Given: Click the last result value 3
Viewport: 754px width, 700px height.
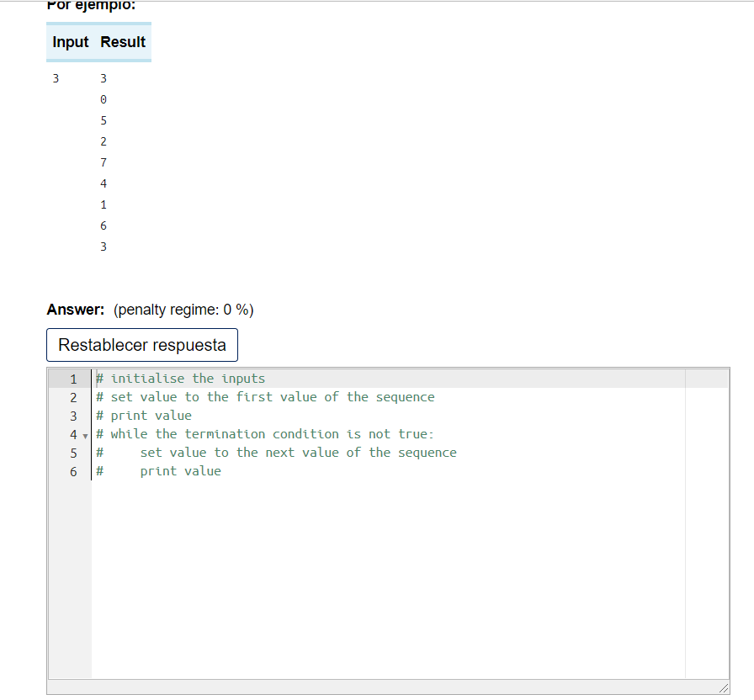Looking at the screenshot, I should click(104, 247).
